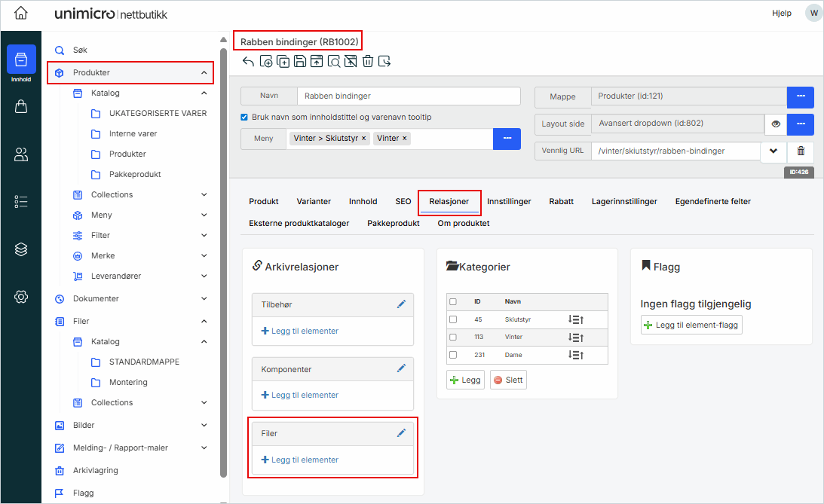
Task: Click pencil icon on Filer relation box
Action: (x=401, y=433)
